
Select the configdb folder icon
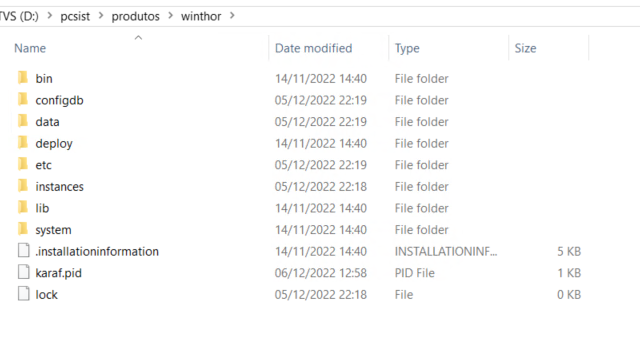coord(23,99)
